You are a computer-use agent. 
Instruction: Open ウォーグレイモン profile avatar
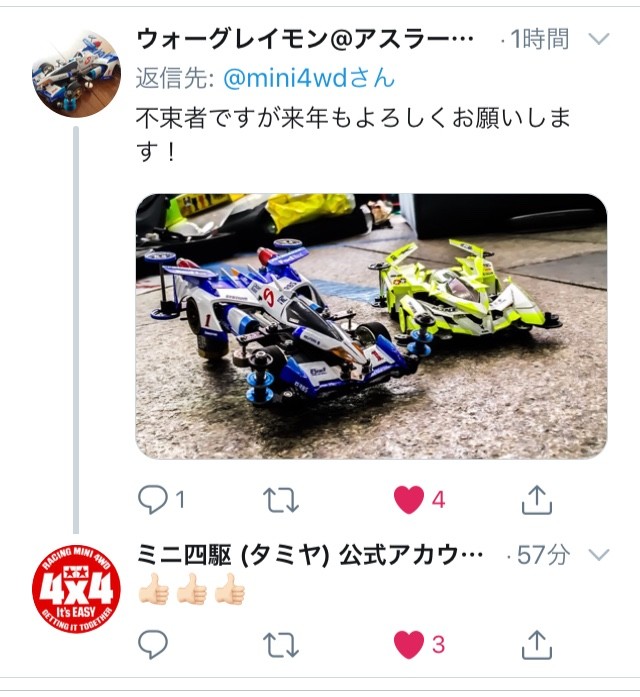coord(76,74)
